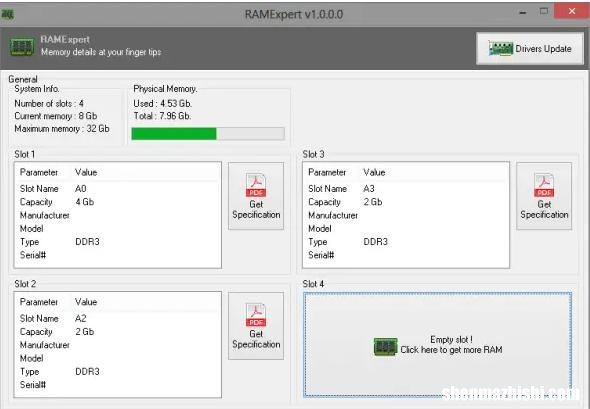This screenshot has height=409, width=590.
Task: Click the app icon in title bar
Action: pos(8,14)
